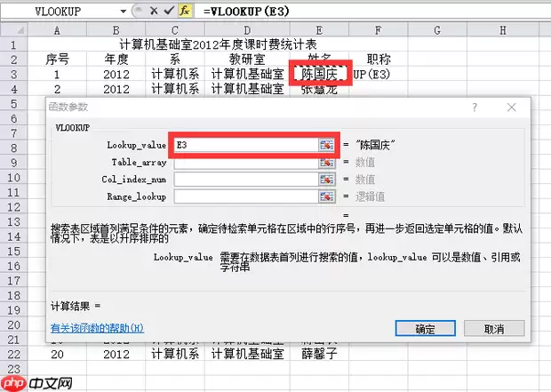Click cell B22 with 2012
The height and width of the screenshot is (392, 551).
point(116,354)
